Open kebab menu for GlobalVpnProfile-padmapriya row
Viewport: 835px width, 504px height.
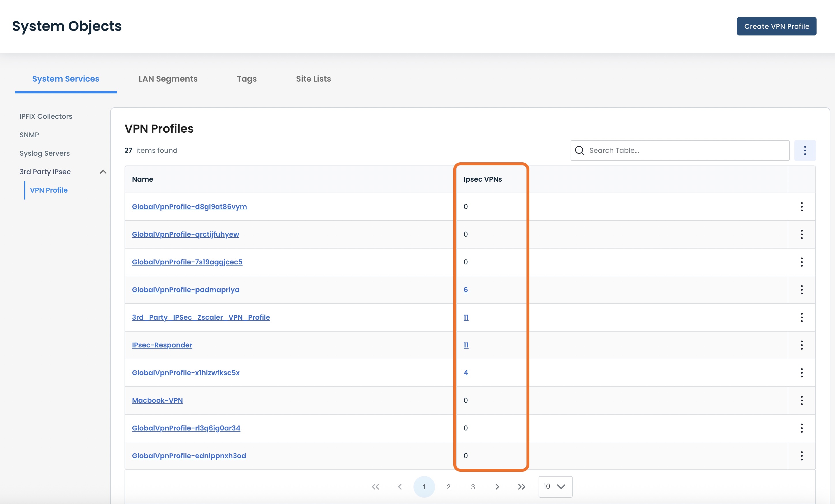[x=802, y=290]
